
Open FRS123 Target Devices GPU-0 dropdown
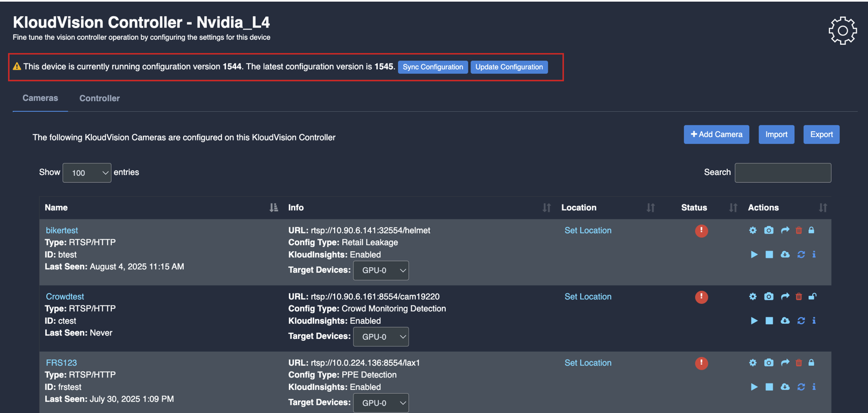tap(381, 403)
